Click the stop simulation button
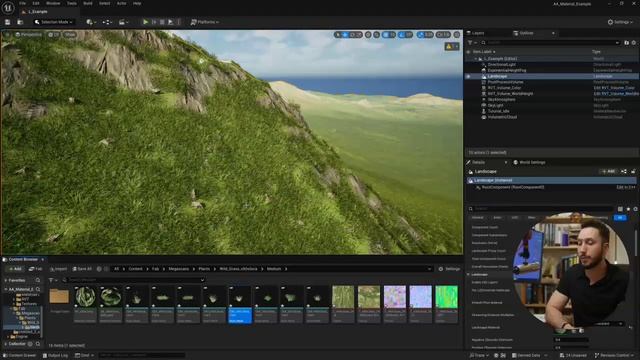Image resolution: width=640 pixels, height=360 pixels. click(x=162, y=22)
